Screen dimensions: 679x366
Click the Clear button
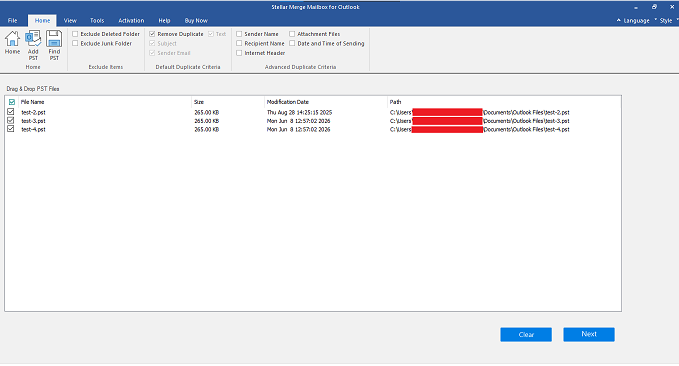[x=526, y=334]
